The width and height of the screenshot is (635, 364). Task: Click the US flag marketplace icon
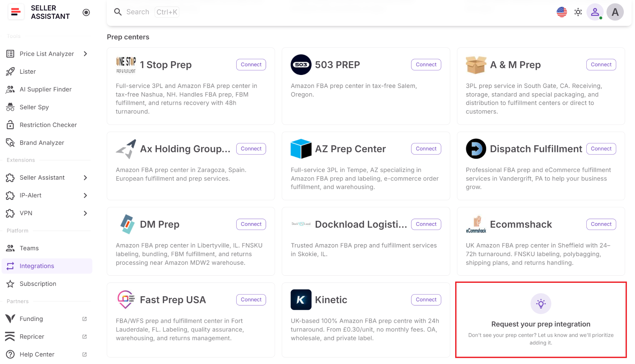coord(562,12)
